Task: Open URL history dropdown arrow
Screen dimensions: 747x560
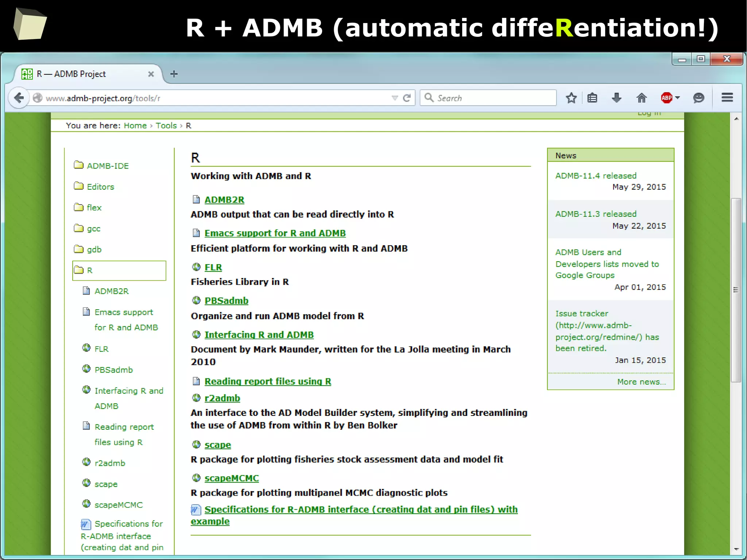Action: click(395, 98)
